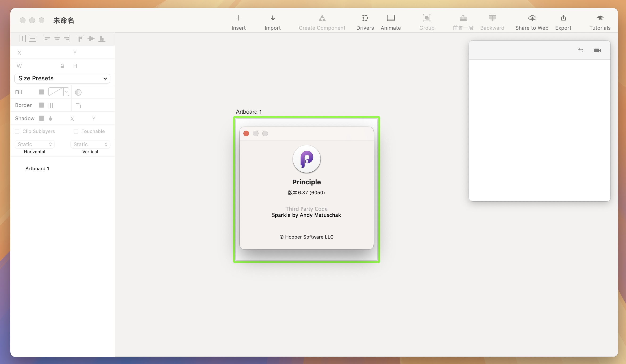Click the Backward toolbar icon
626x364 pixels.
click(x=492, y=18)
